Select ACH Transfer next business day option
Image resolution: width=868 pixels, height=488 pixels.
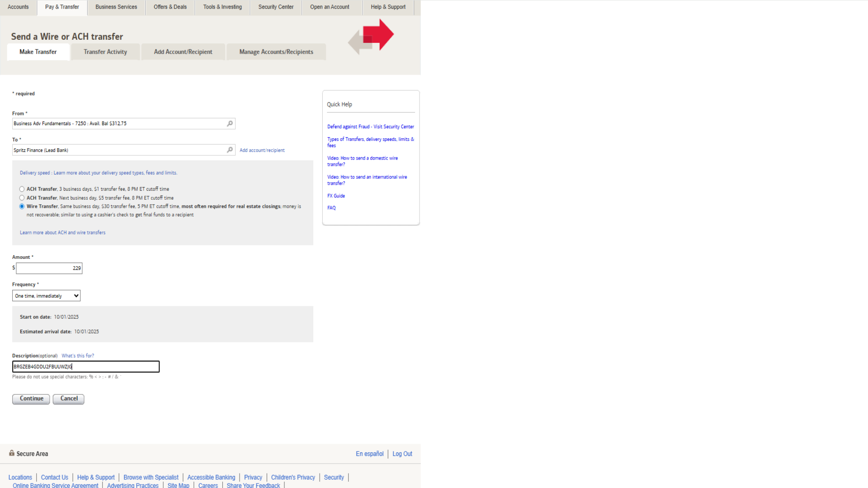tap(22, 198)
